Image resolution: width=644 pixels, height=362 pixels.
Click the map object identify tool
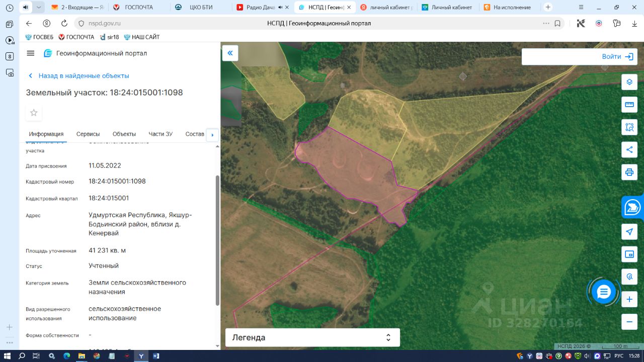[629, 277]
